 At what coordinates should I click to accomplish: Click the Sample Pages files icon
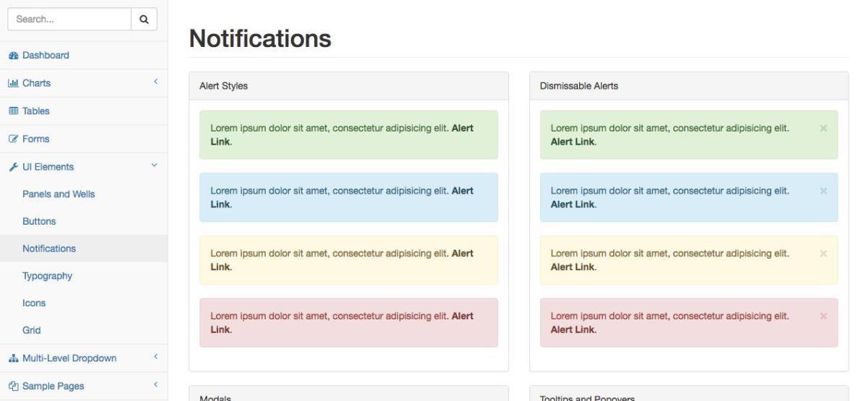12,386
